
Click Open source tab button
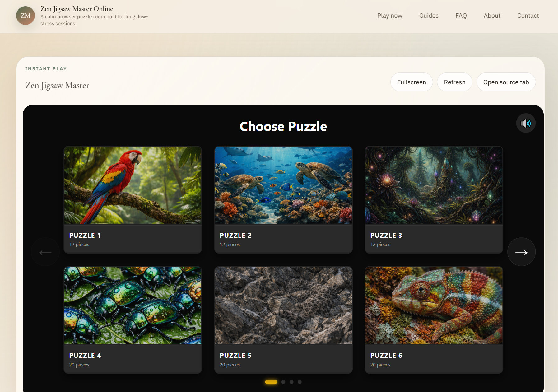click(x=506, y=82)
